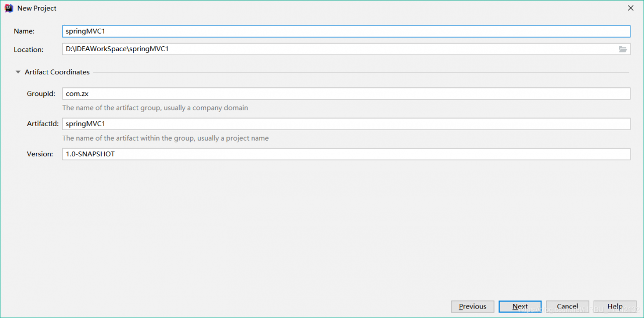644x318 pixels.
Task: Focus the Name text field
Action: pyautogui.click(x=346, y=31)
